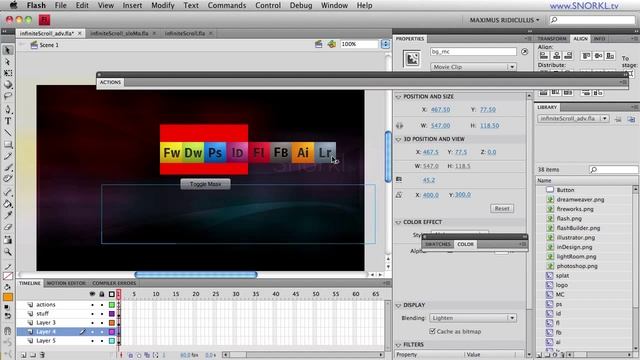Open the MAXIMUS RIDICULUS workspace dropdown

(504, 20)
